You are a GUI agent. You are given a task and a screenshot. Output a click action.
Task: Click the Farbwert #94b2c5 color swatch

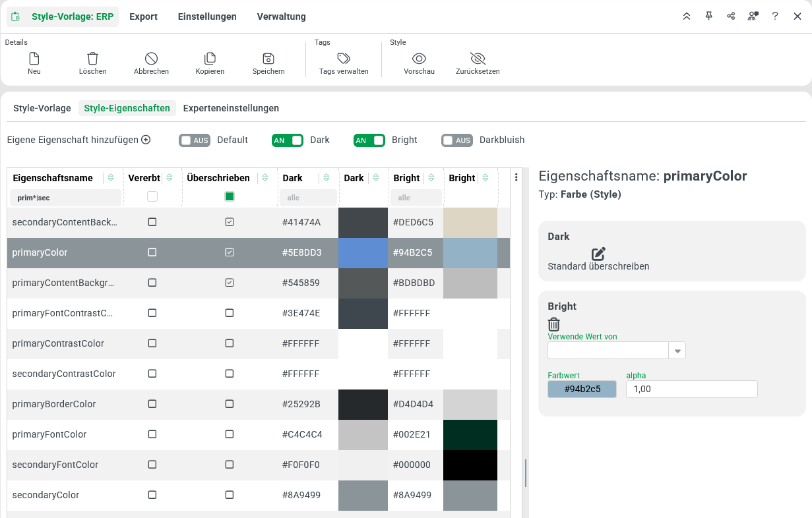[x=582, y=389]
